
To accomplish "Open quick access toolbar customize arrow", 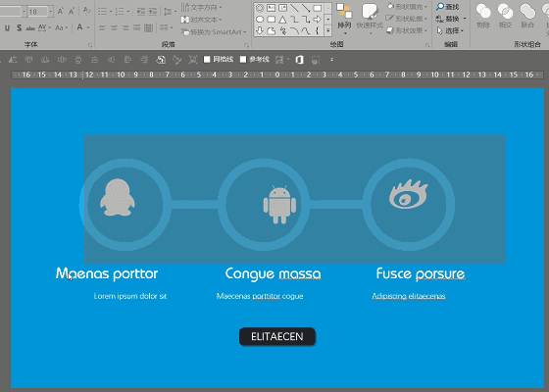I will (x=331, y=60).
